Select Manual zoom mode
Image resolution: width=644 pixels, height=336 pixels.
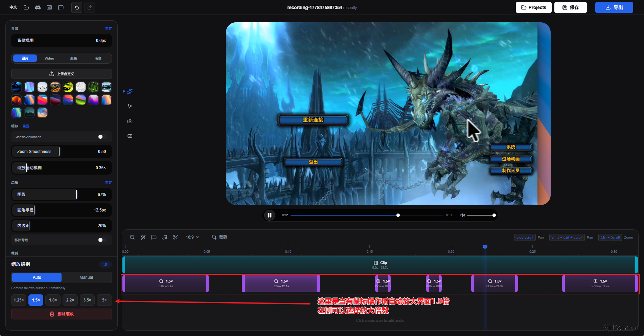coord(86,277)
